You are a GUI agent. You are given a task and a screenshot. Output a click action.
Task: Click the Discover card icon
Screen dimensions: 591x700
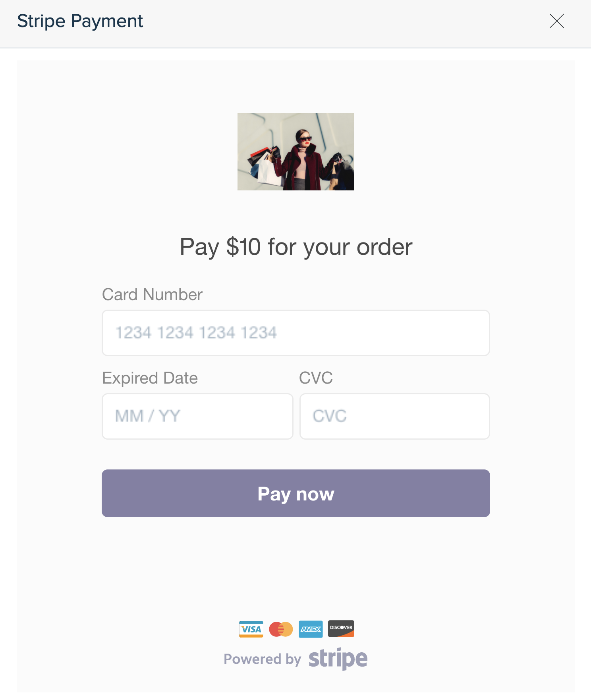tap(341, 629)
